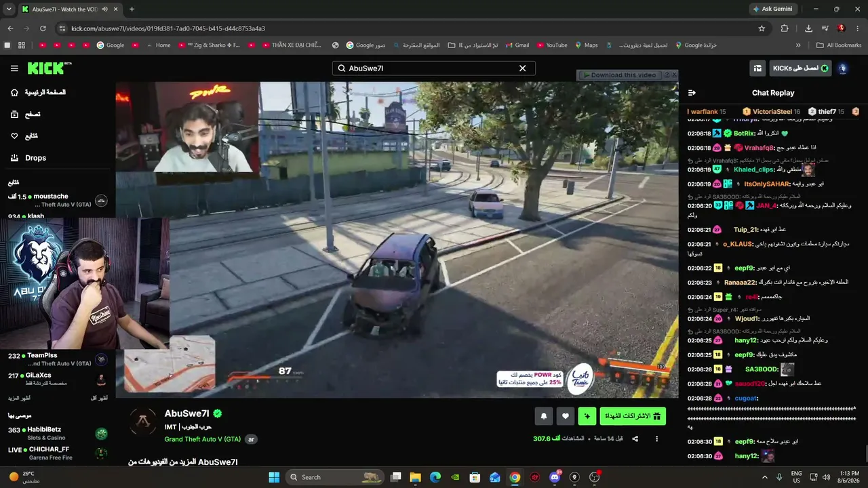
Task: Open the dashboard icon beside KICKs button
Action: (x=757, y=68)
